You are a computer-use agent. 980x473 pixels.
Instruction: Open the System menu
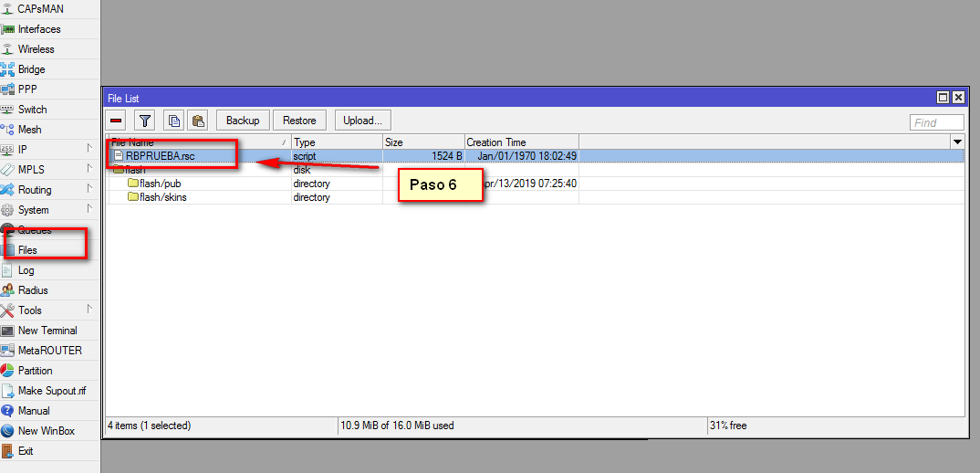(x=33, y=210)
